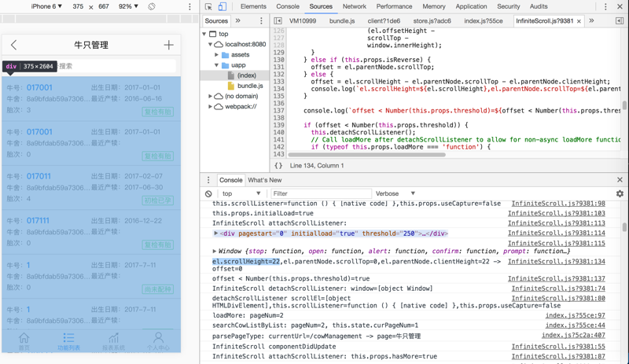This screenshot has width=629, height=364.
Task: Collapse the localhost:8080 tree node
Action: [211, 45]
